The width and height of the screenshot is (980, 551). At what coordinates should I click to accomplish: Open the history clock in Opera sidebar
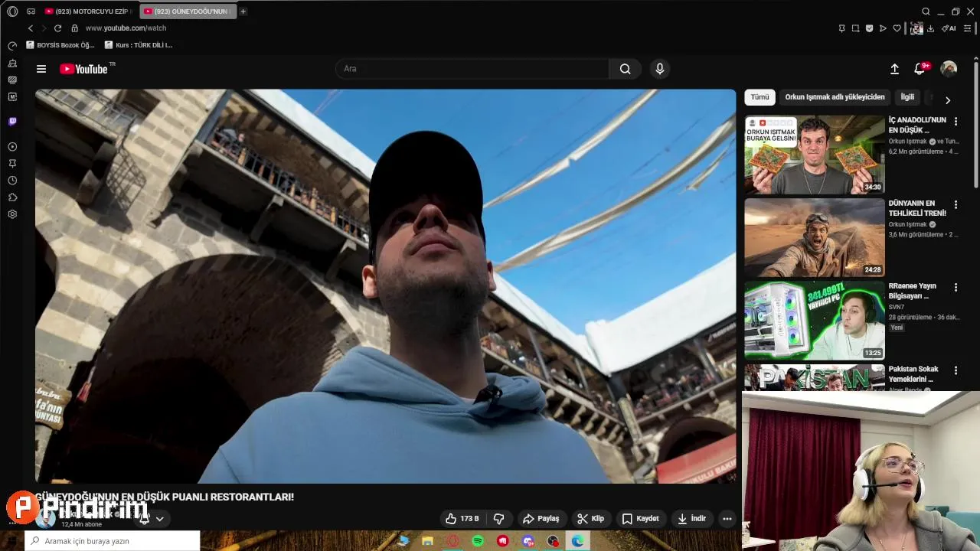[x=12, y=181]
